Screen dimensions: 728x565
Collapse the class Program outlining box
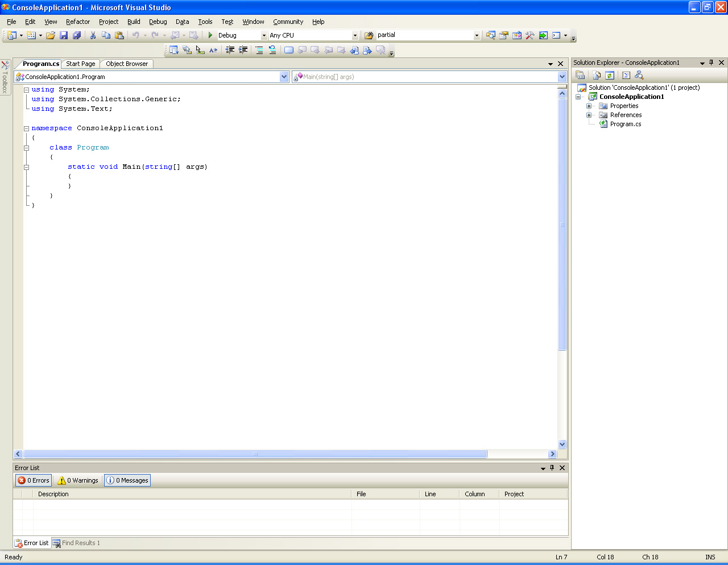26,148
